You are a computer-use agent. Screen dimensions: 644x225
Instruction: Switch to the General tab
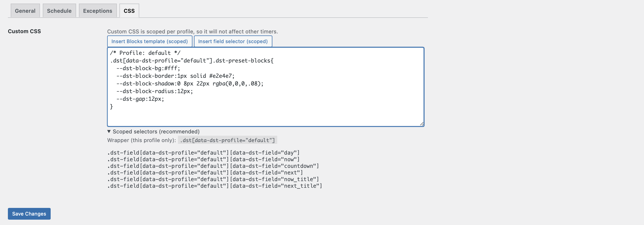click(x=25, y=11)
